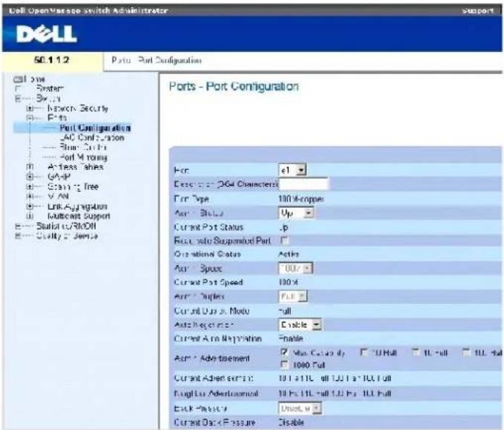This screenshot has height=430, width=504.
Task: Open the Back Pressure dropdown
Action: tap(300, 408)
